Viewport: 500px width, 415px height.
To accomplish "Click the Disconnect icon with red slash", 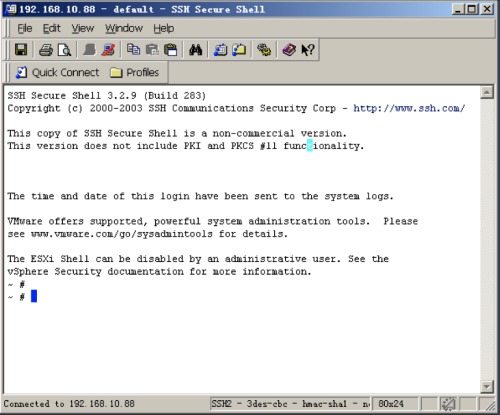I will coord(108,50).
